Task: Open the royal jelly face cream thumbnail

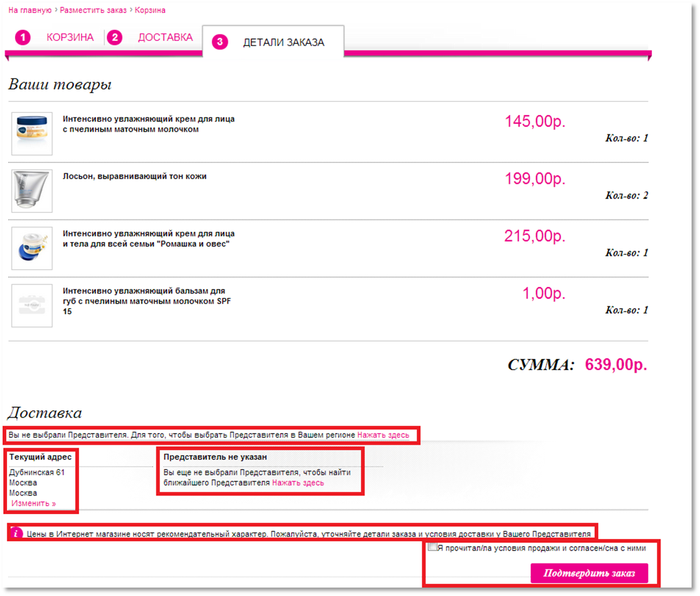Action: tap(32, 134)
